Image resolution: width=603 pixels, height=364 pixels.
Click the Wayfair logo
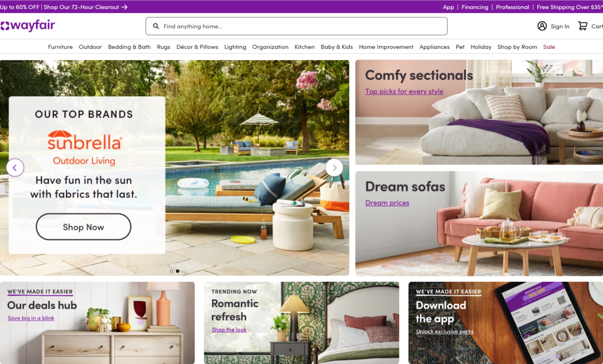click(28, 26)
